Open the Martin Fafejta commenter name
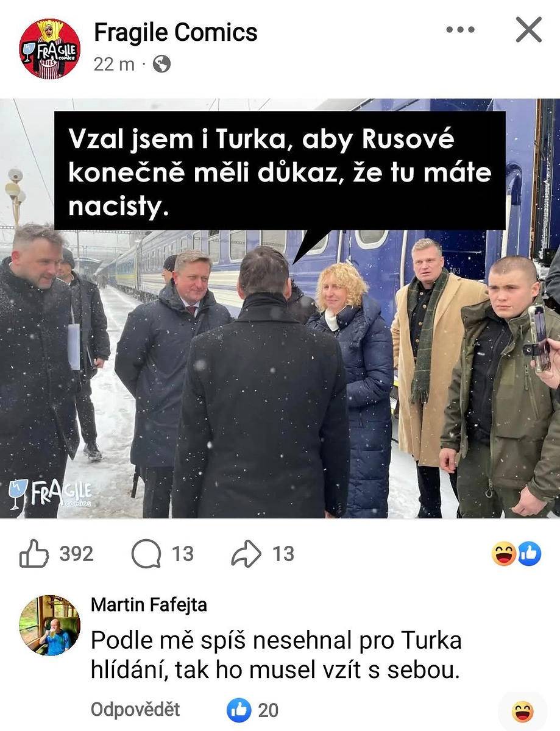 tap(149, 604)
